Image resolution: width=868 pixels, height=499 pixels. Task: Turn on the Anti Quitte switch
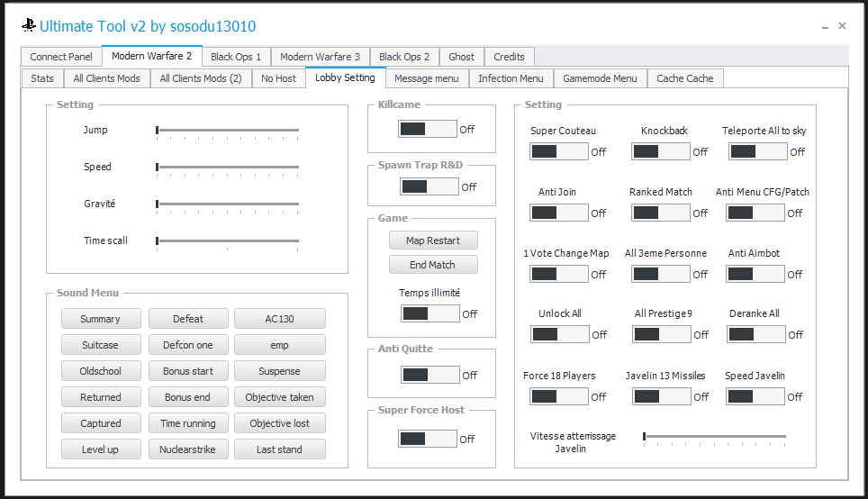pos(430,375)
